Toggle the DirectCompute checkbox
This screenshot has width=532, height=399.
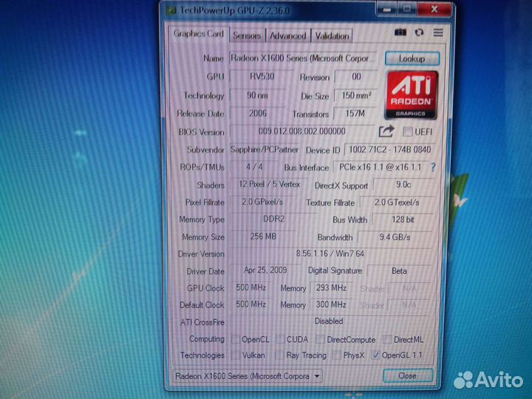tap(320, 339)
